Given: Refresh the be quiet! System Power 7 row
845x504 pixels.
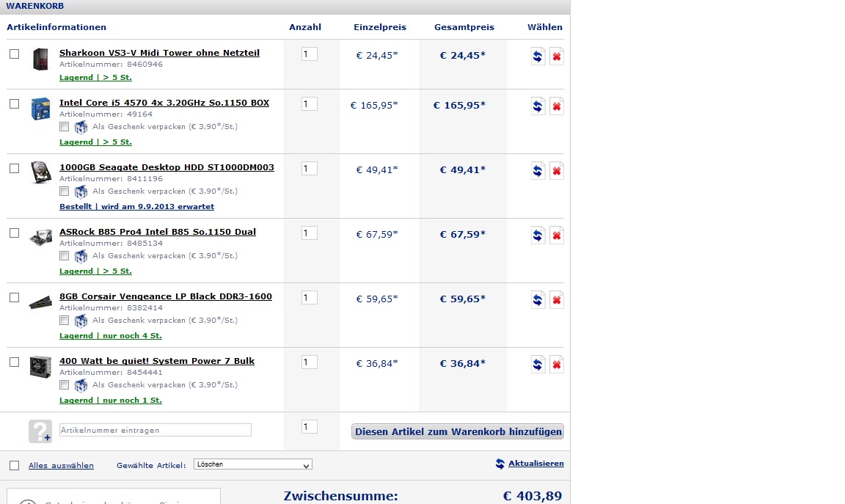Looking at the screenshot, I should [538, 365].
